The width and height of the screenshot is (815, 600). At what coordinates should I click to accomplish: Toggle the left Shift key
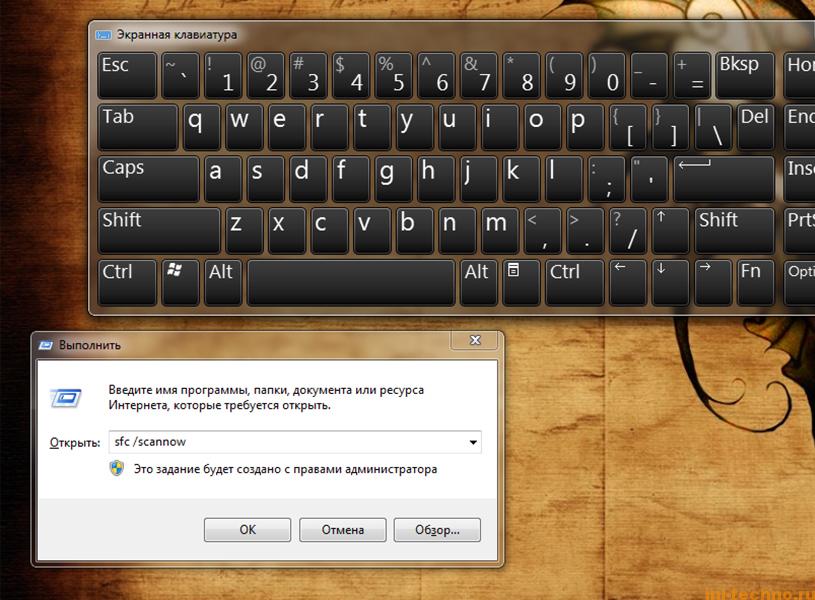tap(159, 230)
